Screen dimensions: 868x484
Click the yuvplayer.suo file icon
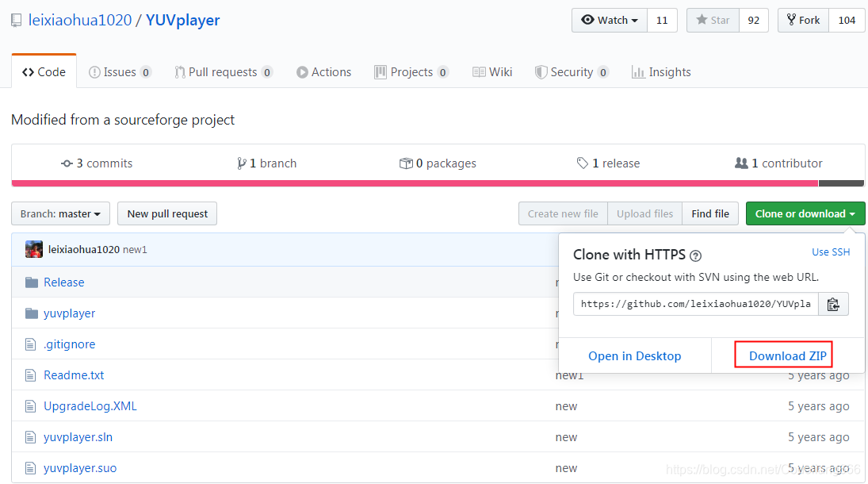[x=30, y=468]
